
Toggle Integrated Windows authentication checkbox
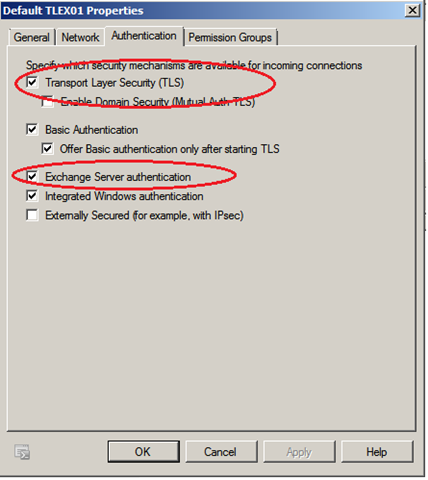pos(32,196)
